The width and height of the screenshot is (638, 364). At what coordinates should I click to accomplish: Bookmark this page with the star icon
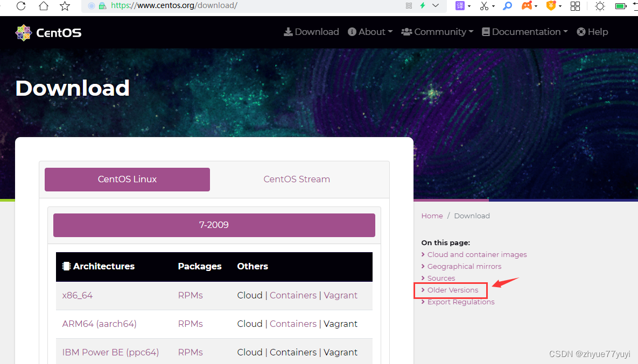[x=65, y=6]
